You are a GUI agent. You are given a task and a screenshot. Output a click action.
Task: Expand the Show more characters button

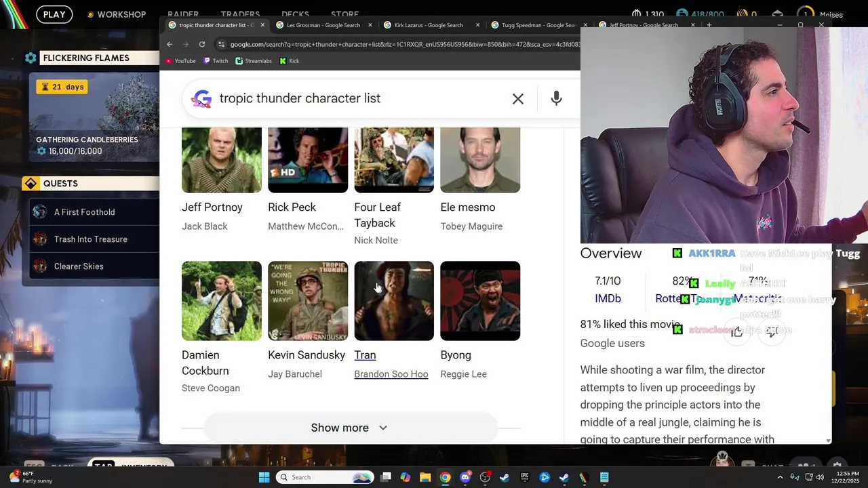pos(350,428)
